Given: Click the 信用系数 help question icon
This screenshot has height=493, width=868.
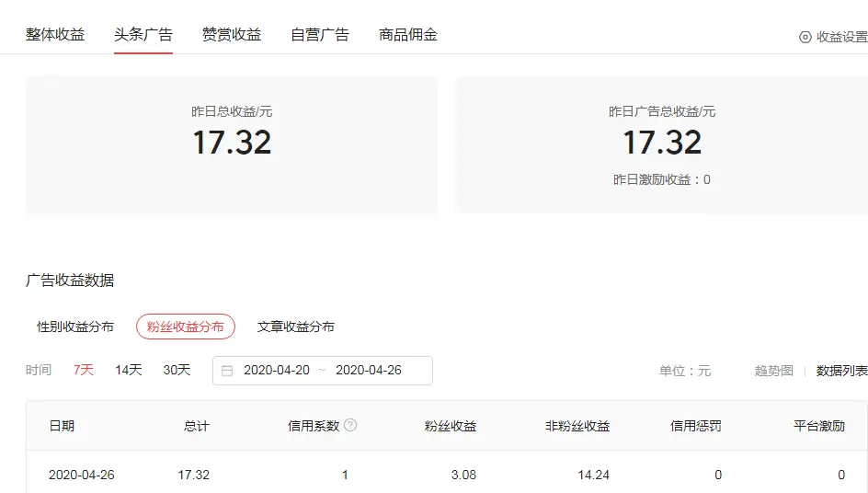Looking at the screenshot, I should (350, 425).
